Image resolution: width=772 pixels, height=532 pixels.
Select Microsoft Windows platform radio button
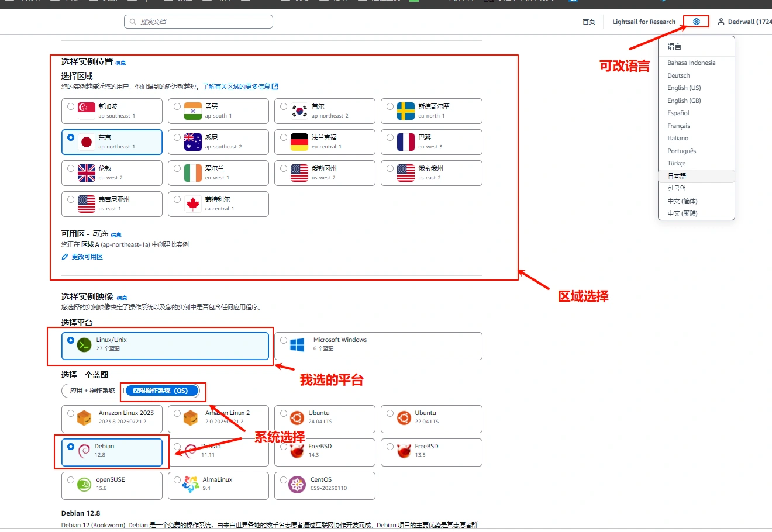(x=284, y=340)
